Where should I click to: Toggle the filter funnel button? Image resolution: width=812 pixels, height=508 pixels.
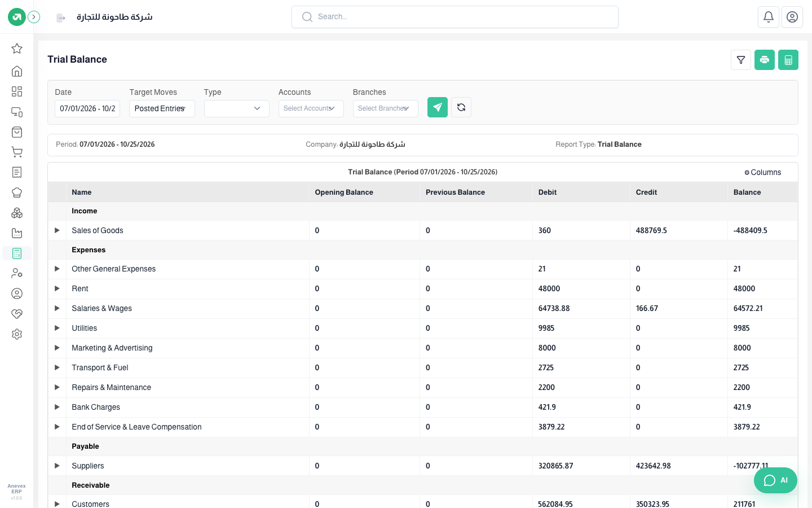coord(741,60)
